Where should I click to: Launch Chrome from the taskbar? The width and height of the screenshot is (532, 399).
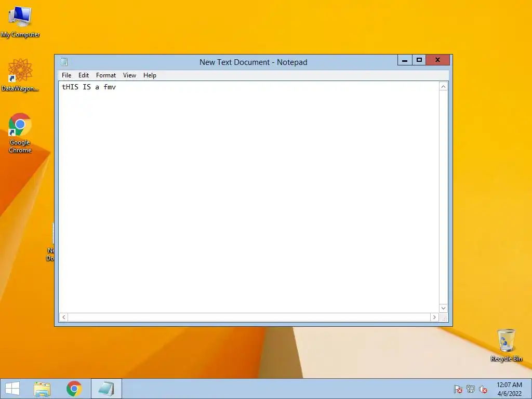pos(74,389)
